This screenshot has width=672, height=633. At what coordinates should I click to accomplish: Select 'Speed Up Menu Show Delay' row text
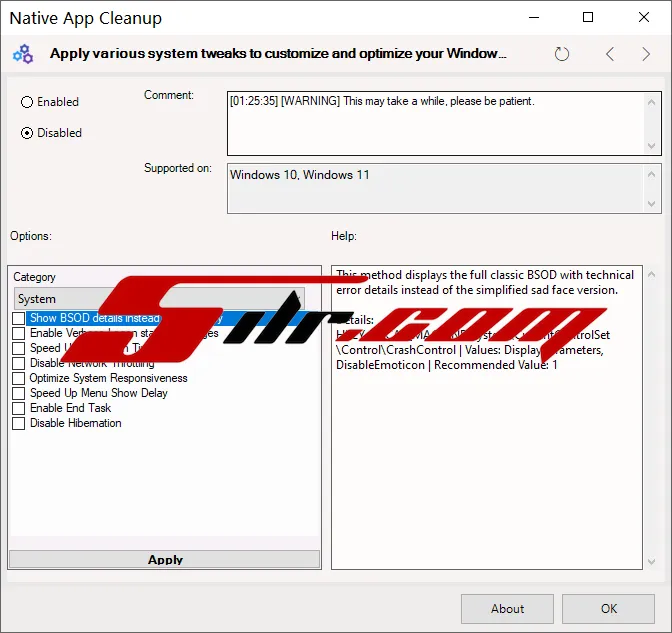[x=99, y=393]
